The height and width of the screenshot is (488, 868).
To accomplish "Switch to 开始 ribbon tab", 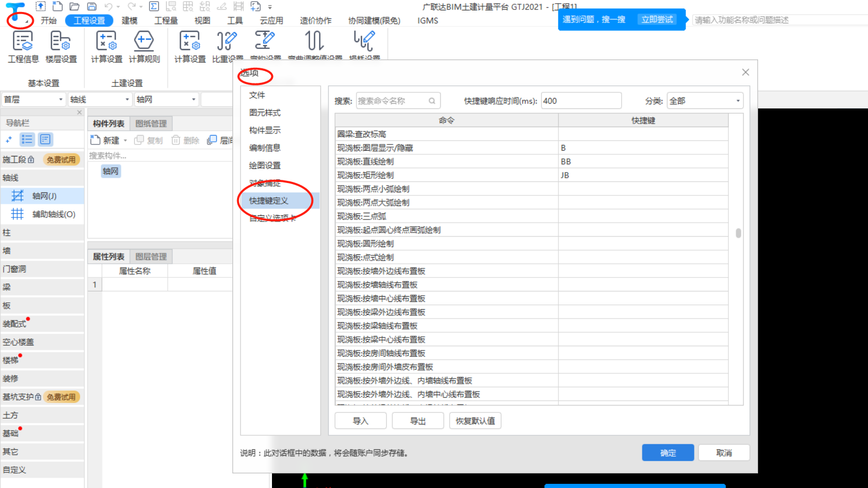I will pyautogui.click(x=48, y=21).
